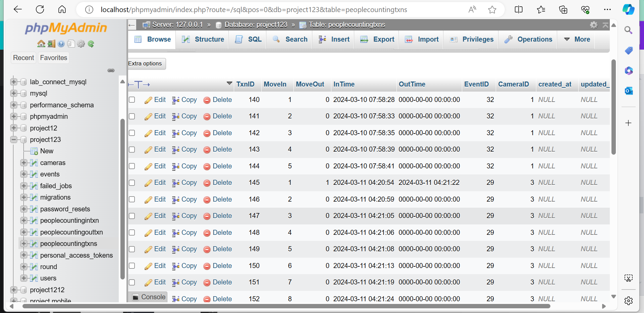Expand the cameras table node
Screen dimensions: 644x313
(x=23, y=163)
